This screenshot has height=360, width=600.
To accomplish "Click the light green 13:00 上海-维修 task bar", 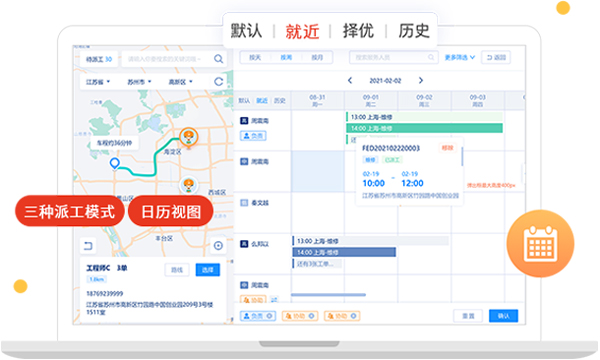I will click(x=424, y=117).
